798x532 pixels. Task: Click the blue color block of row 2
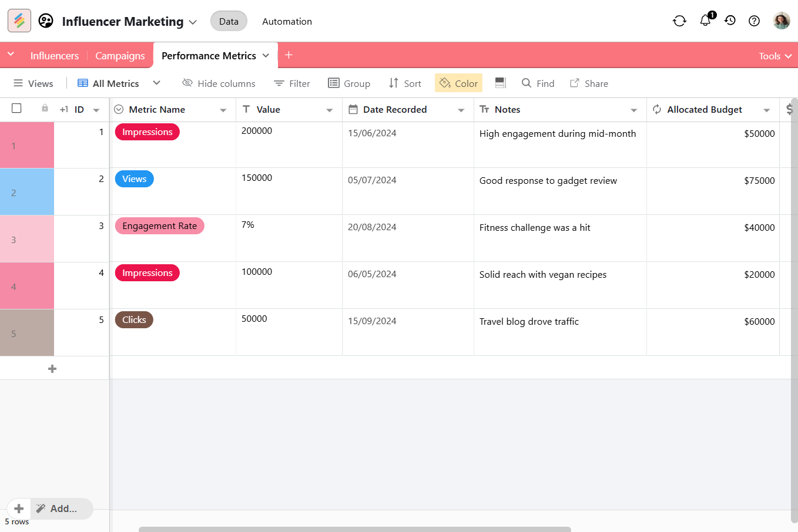(x=27, y=192)
